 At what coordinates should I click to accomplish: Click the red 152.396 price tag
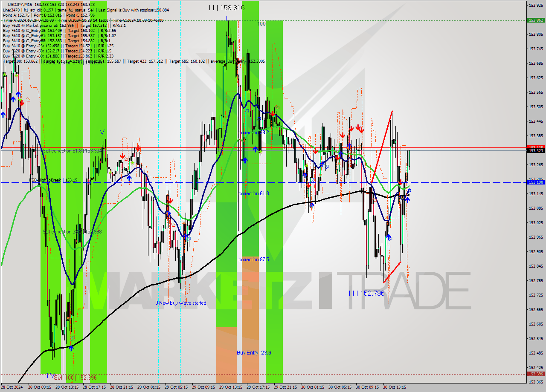tap(536, 374)
